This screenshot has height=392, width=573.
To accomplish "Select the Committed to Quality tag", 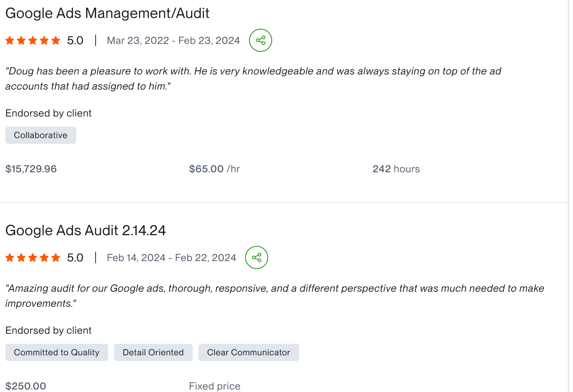I will tap(57, 352).
